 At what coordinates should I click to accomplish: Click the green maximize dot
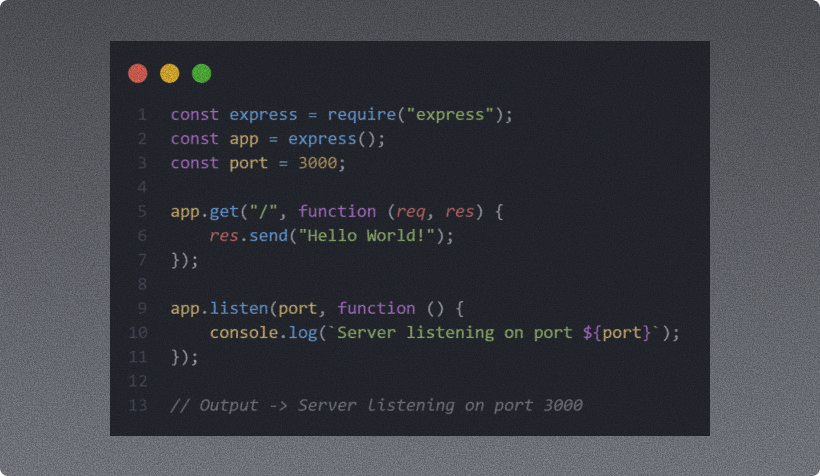click(x=201, y=73)
